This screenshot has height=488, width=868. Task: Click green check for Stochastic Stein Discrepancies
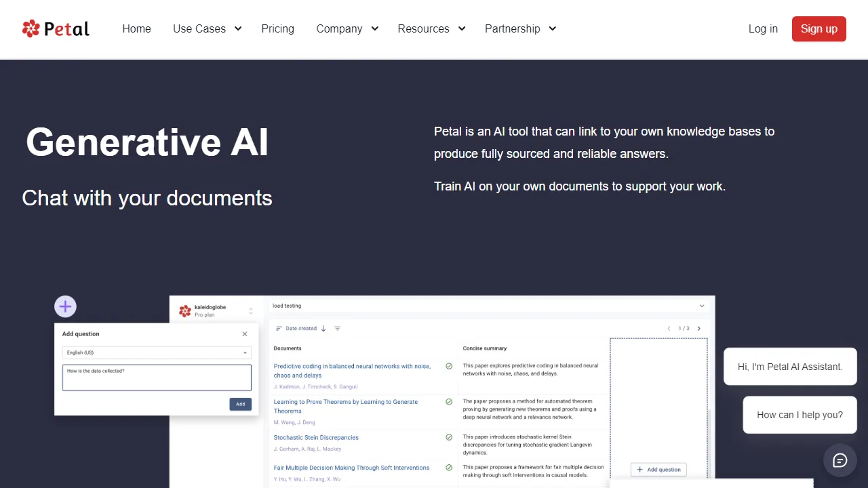[x=449, y=438]
